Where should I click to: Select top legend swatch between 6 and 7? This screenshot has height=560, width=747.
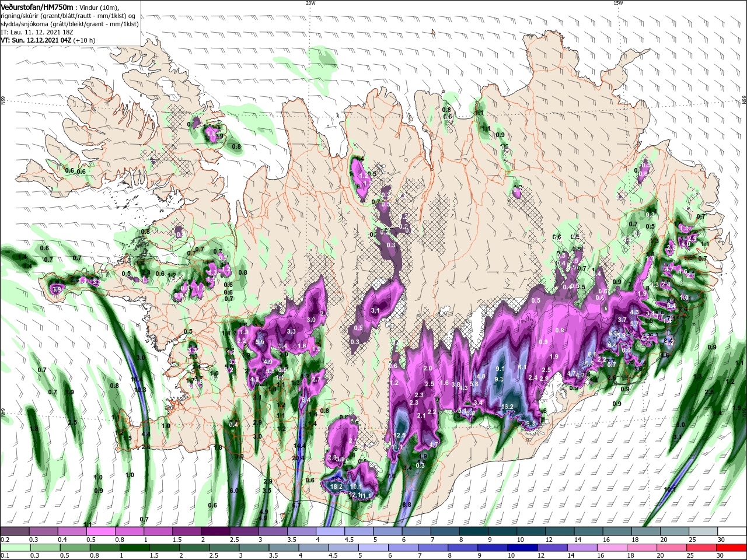(x=417, y=531)
